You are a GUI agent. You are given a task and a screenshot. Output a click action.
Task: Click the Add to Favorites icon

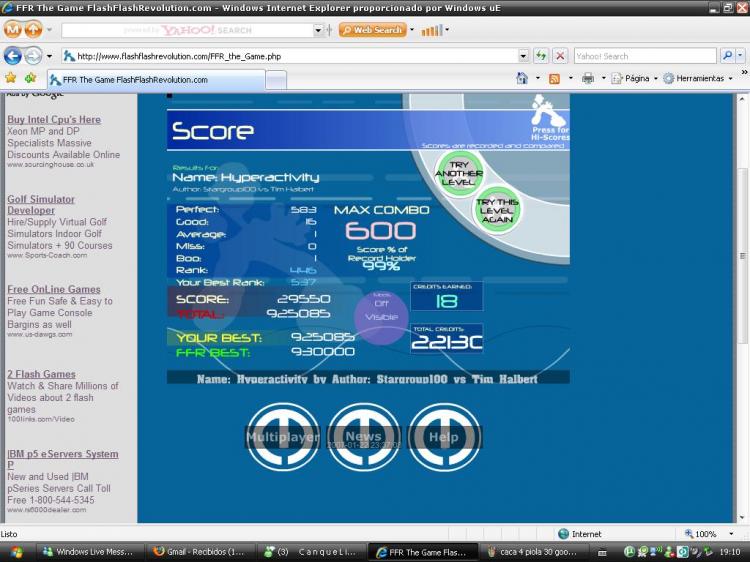click(x=31, y=77)
